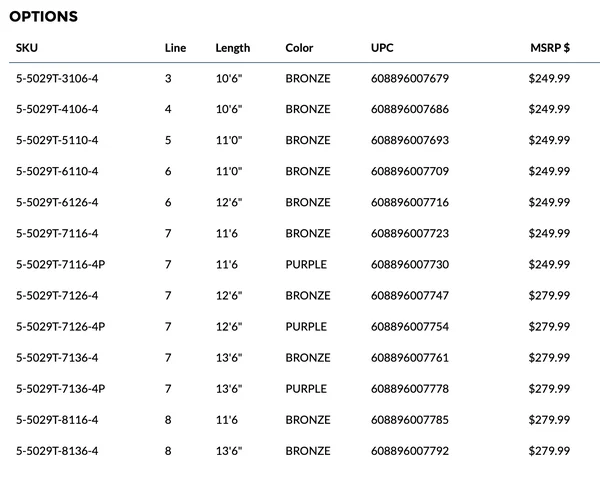Select SKU 5-5029T-4106-4
Screen dimensions: 600x492
point(57,109)
